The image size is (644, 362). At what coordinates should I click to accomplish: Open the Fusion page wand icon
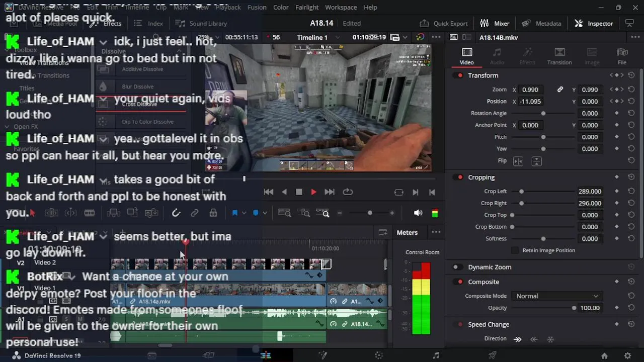(x=323, y=355)
